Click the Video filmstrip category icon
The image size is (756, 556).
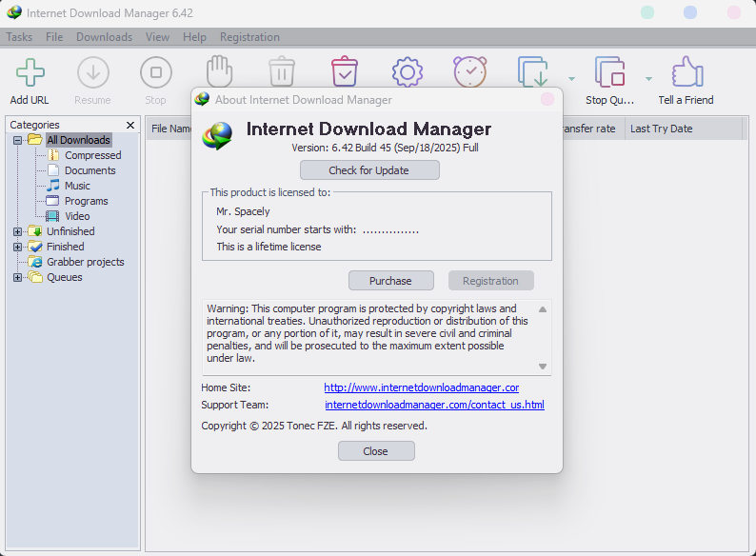pyautogui.click(x=52, y=216)
